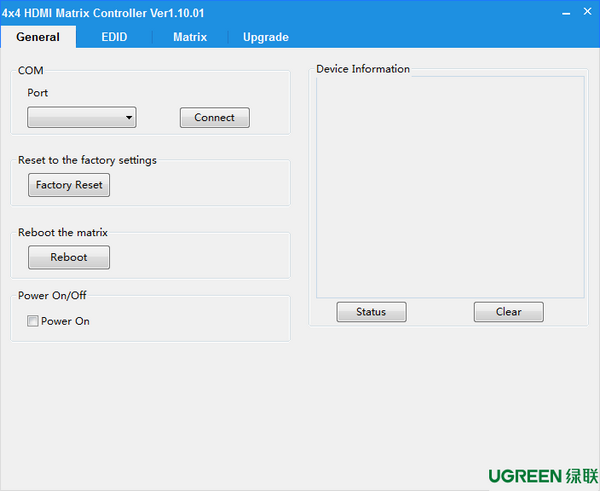Image resolution: width=600 pixels, height=491 pixels.
Task: Query device with the Status button
Action: tap(371, 312)
